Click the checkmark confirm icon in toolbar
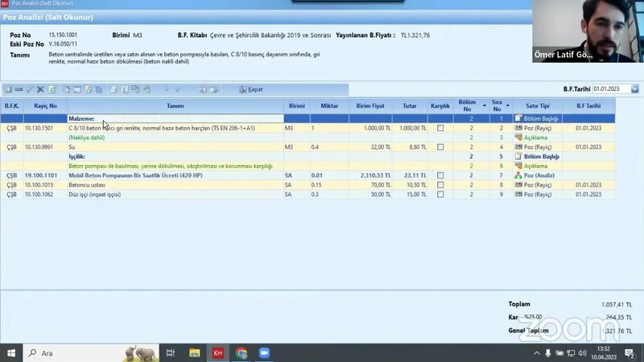The height and width of the screenshot is (362, 644). pyautogui.click(x=30, y=89)
